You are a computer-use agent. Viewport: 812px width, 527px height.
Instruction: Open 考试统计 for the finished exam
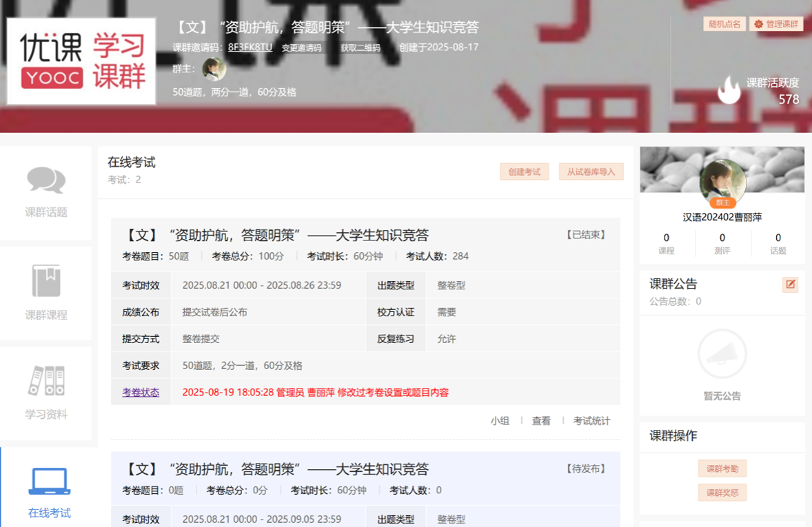591,421
